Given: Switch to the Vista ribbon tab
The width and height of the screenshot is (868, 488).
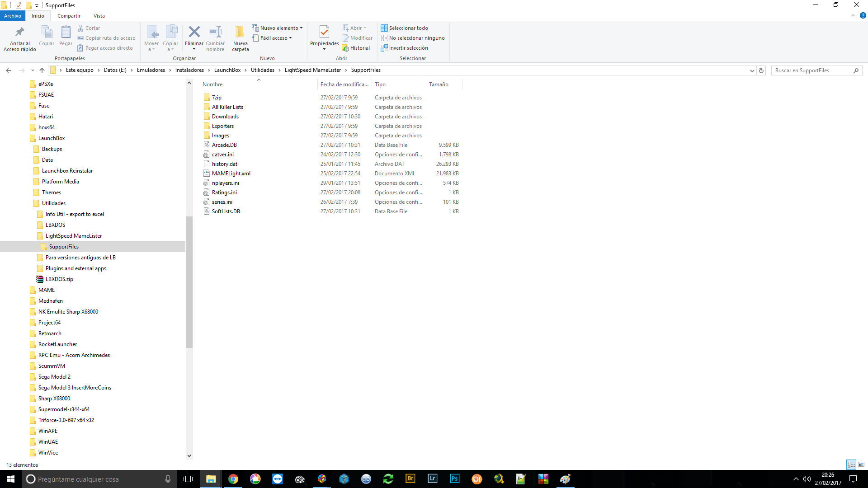Looking at the screenshot, I should pos(99,16).
